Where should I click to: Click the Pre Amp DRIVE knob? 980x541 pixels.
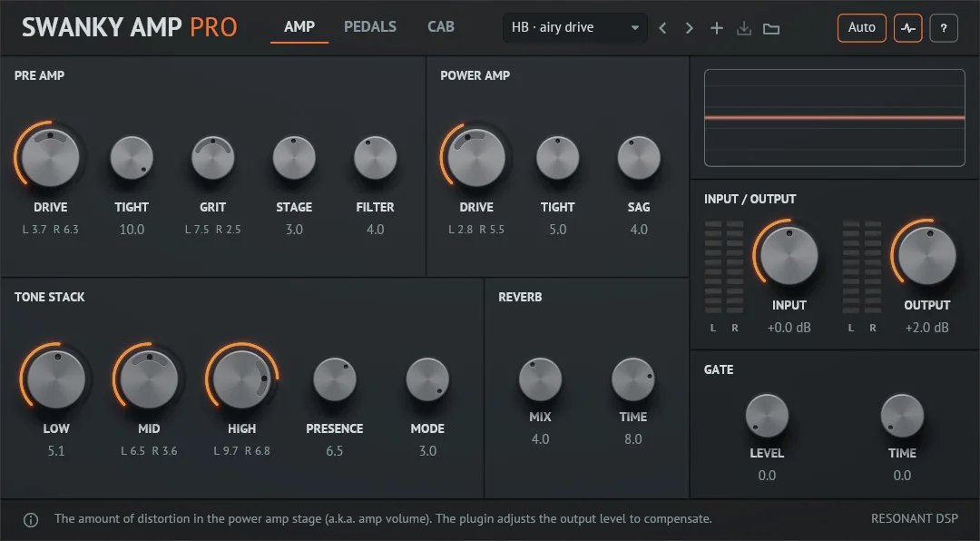(51, 158)
